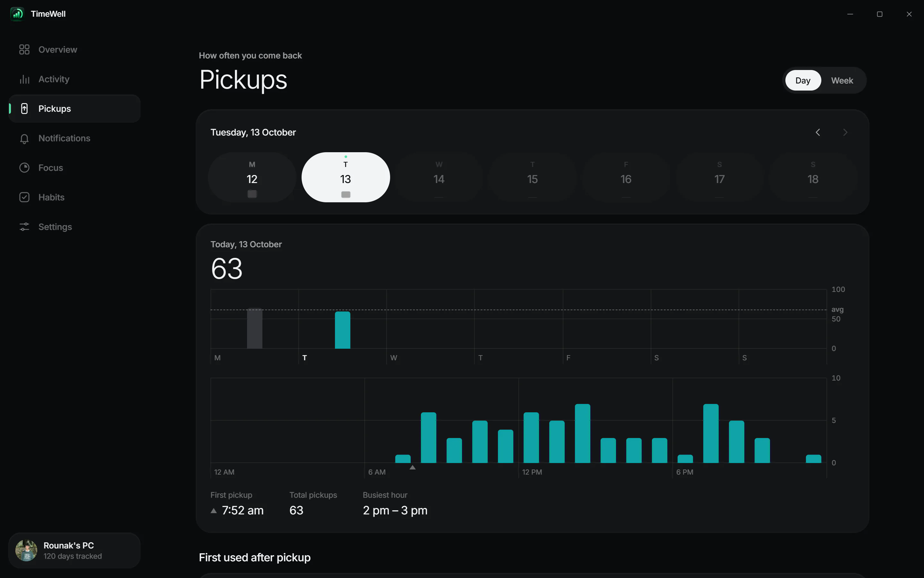Select Sunday 18 in the date strip
The height and width of the screenshot is (578, 924).
pos(813,177)
